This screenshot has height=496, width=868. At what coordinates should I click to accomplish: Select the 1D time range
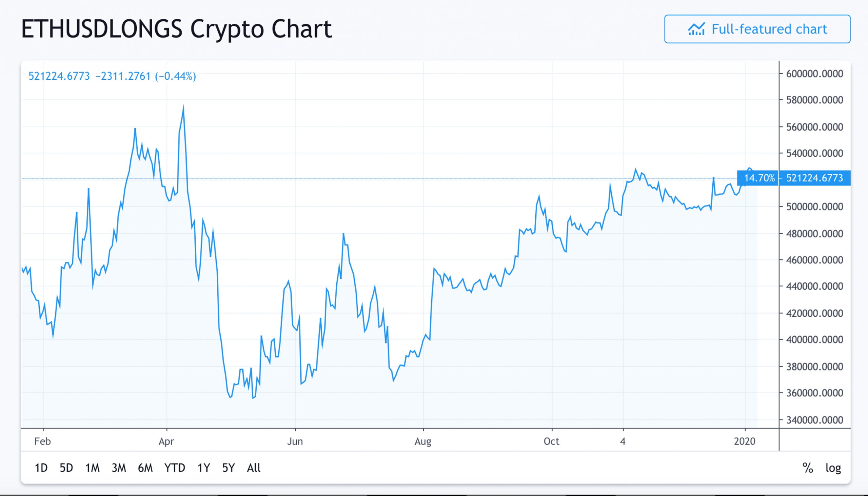point(41,468)
